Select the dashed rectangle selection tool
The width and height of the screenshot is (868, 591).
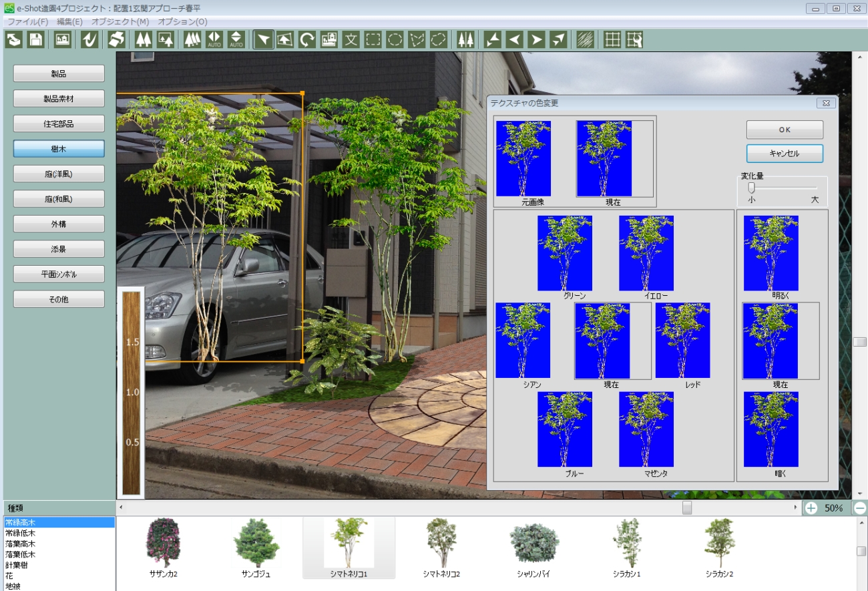(373, 39)
